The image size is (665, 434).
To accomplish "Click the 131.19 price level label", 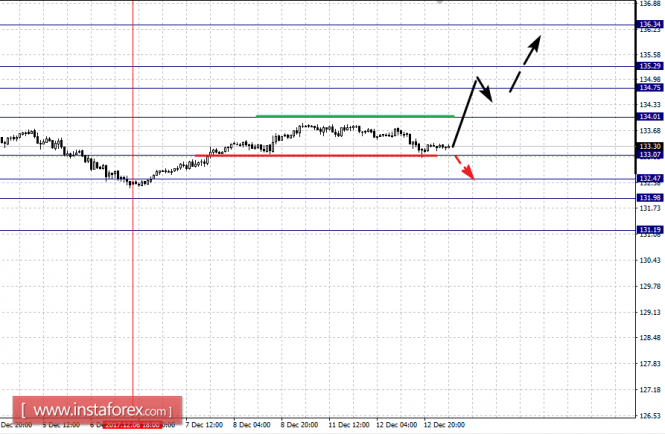I will coord(650,230).
